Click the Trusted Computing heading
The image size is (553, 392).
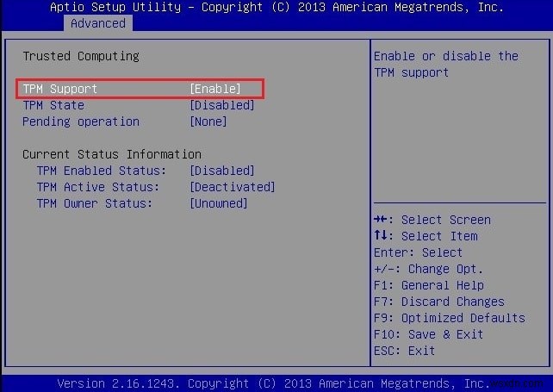coord(81,56)
